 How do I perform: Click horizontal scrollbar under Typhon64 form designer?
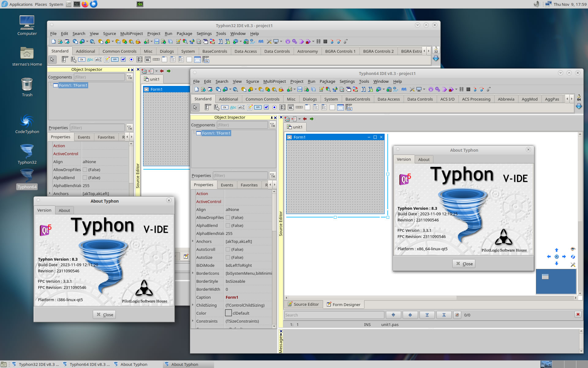pos(431,298)
